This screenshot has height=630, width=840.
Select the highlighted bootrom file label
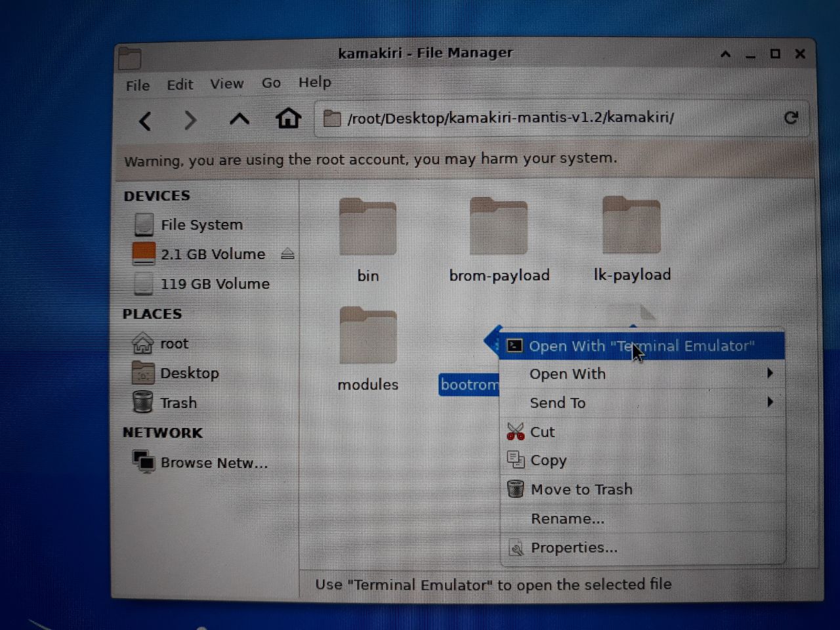(469, 385)
